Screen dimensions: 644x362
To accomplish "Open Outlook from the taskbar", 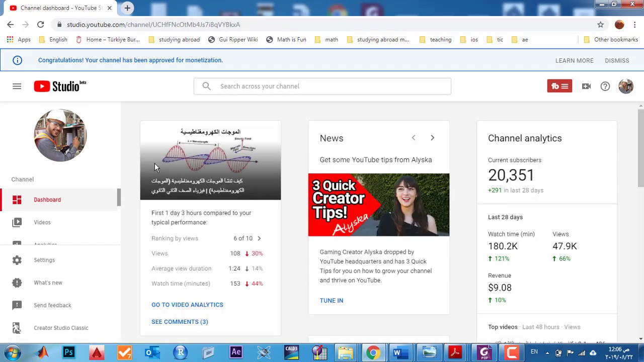I will coord(152,352).
